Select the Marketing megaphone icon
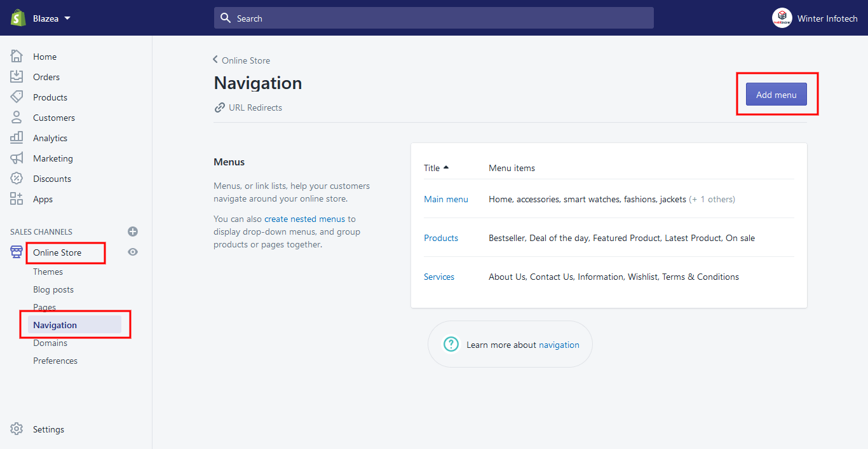The image size is (868, 449). [x=17, y=158]
